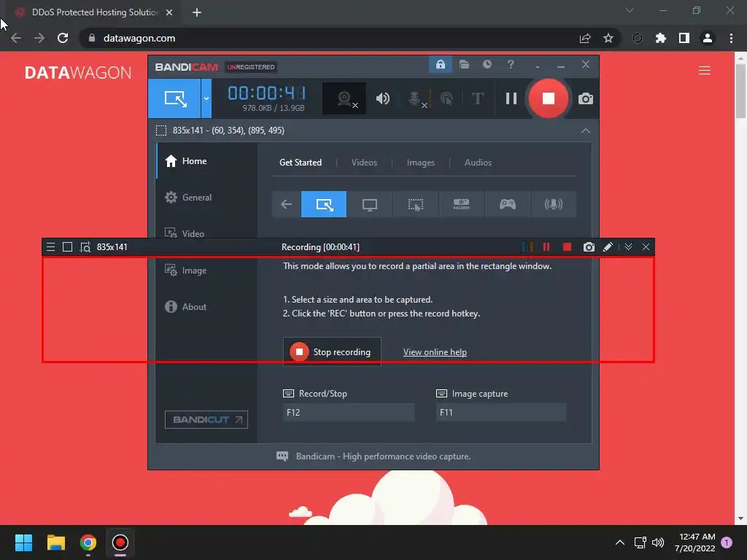Open File Explorer from taskbar
747x560 pixels.
55,542
